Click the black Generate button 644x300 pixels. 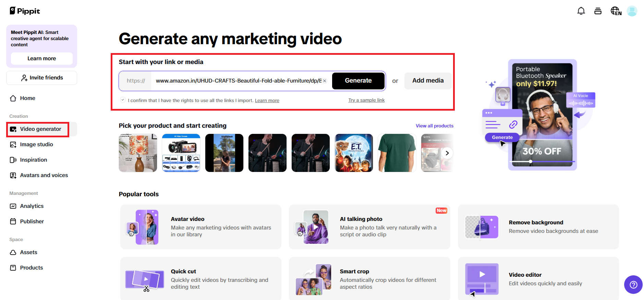click(358, 81)
